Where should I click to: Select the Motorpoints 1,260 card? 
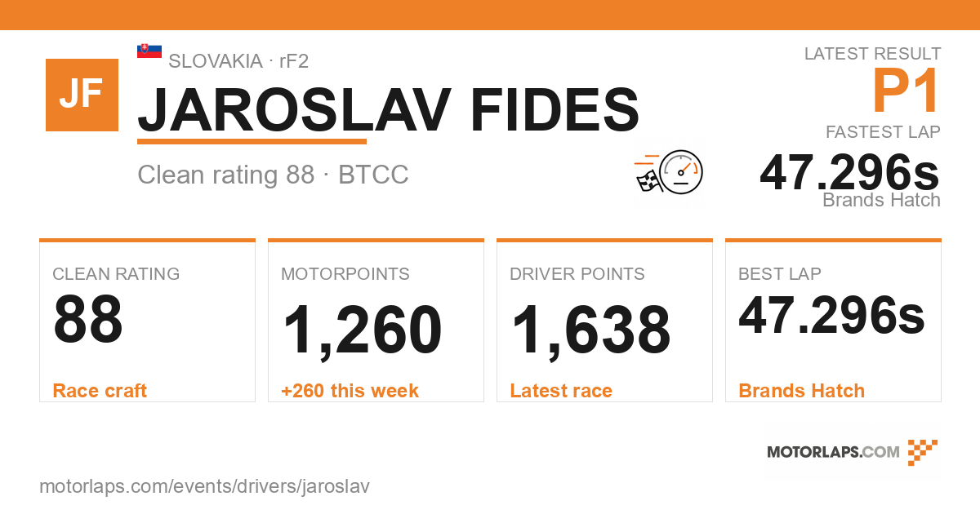tap(376, 321)
